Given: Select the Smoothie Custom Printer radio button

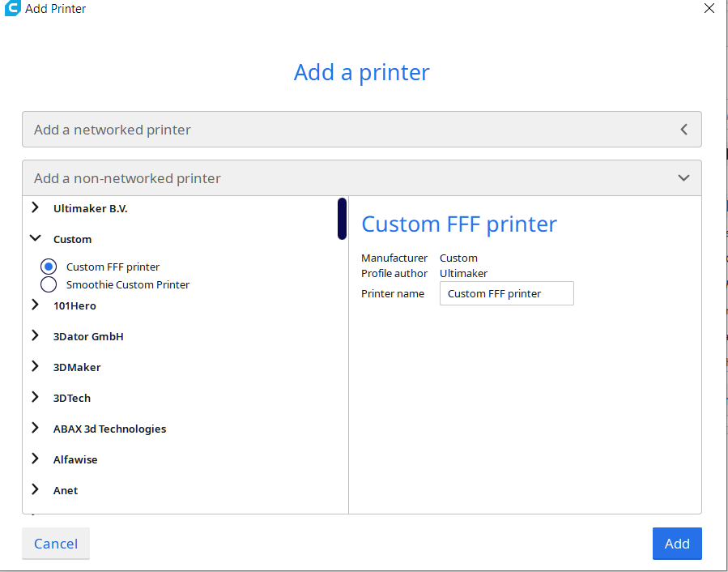Looking at the screenshot, I should (49, 284).
